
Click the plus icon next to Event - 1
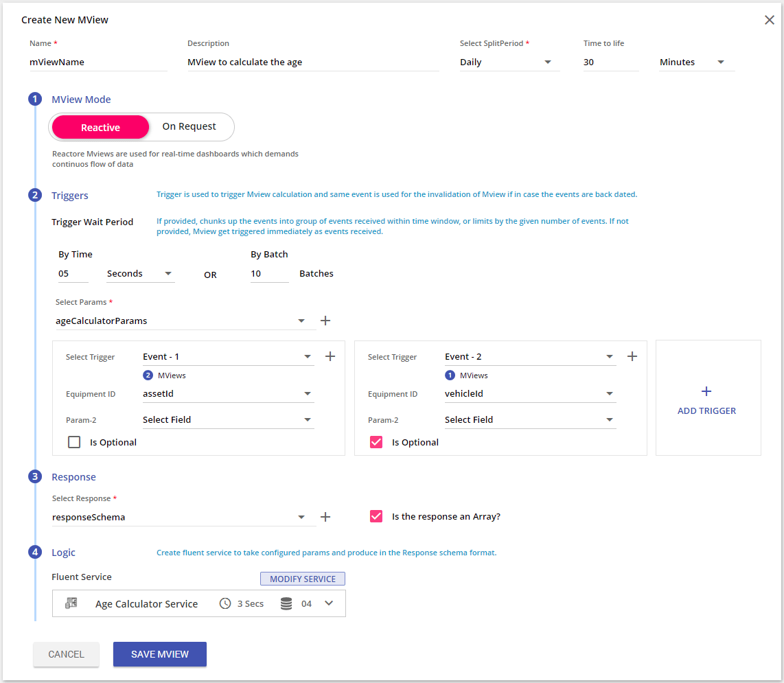click(330, 356)
